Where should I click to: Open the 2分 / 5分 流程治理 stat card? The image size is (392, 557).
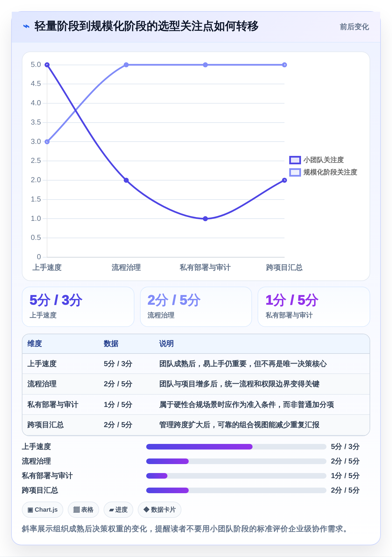[196, 307]
